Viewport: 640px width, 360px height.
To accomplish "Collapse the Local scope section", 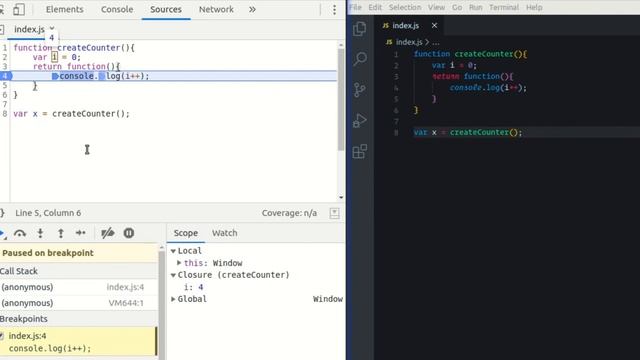I will coord(173,251).
